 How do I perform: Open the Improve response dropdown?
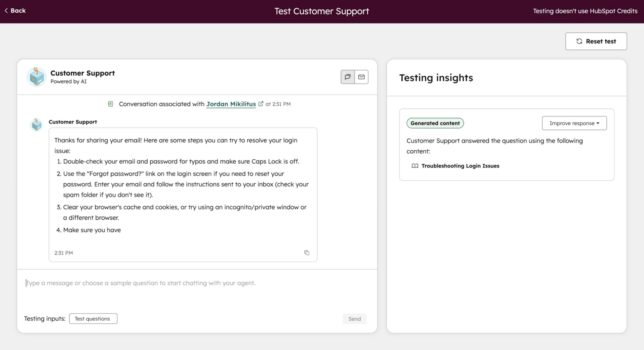click(574, 123)
